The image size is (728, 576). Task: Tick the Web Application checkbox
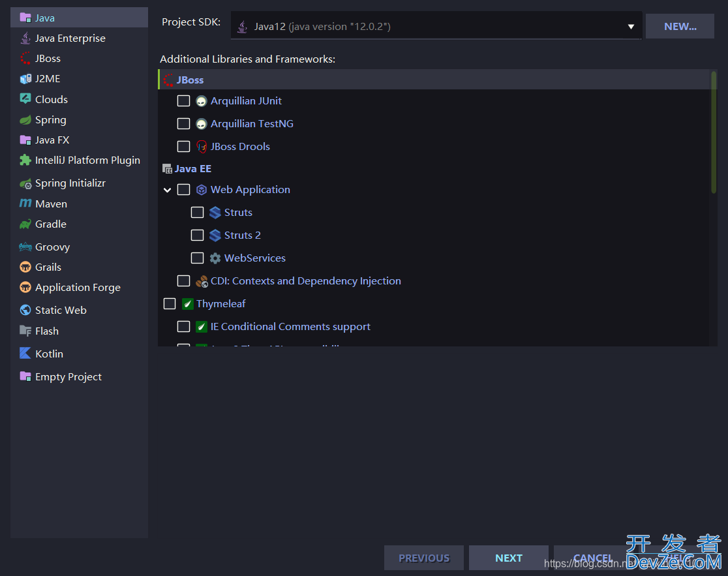click(x=184, y=190)
